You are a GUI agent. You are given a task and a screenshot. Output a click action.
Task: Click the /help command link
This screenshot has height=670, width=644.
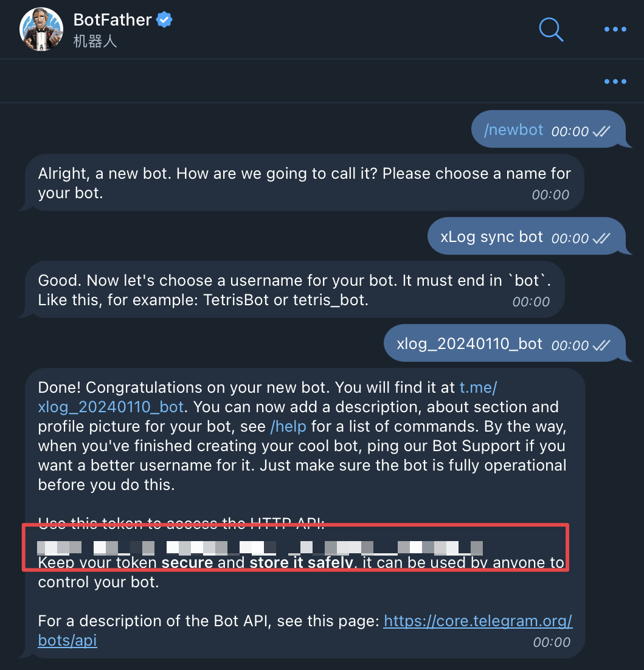(x=288, y=426)
